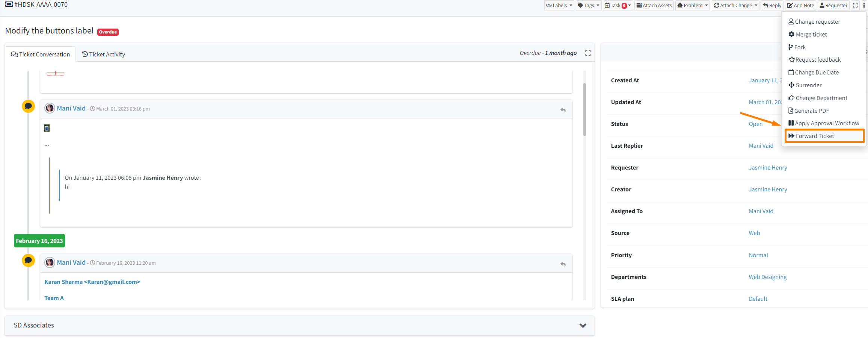Click the reply arrow on February 16 message
This screenshot has height=338, width=868.
(x=563, y=264)
